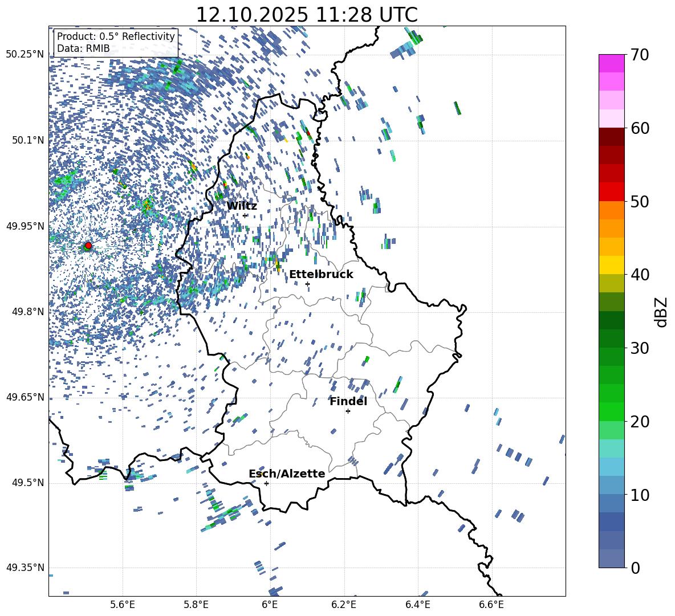Click the Ettelbruck station cross marker

(307, 284)
